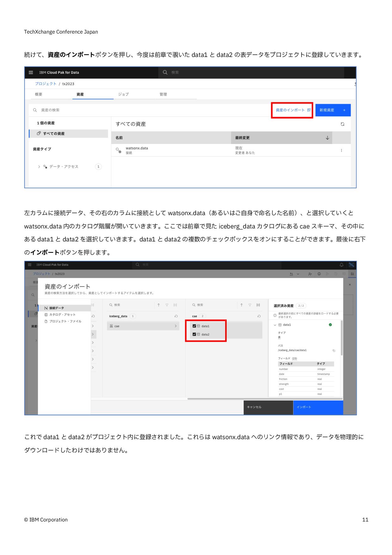
Task: Uncheck the data2 checkbox
Action: (194, 334)
